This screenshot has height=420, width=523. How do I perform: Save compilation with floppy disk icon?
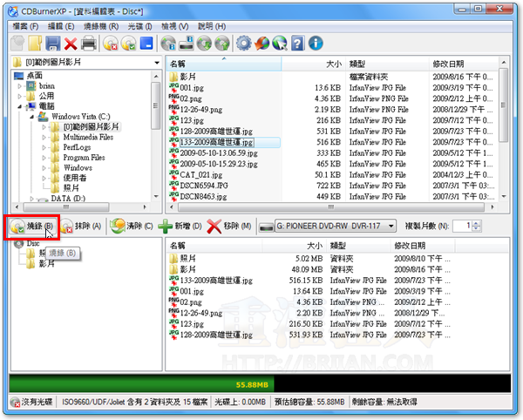(x=52, y=44)
